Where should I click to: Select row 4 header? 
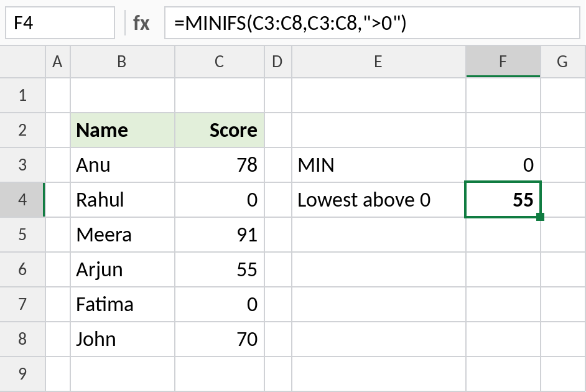[x=22, y=200]
